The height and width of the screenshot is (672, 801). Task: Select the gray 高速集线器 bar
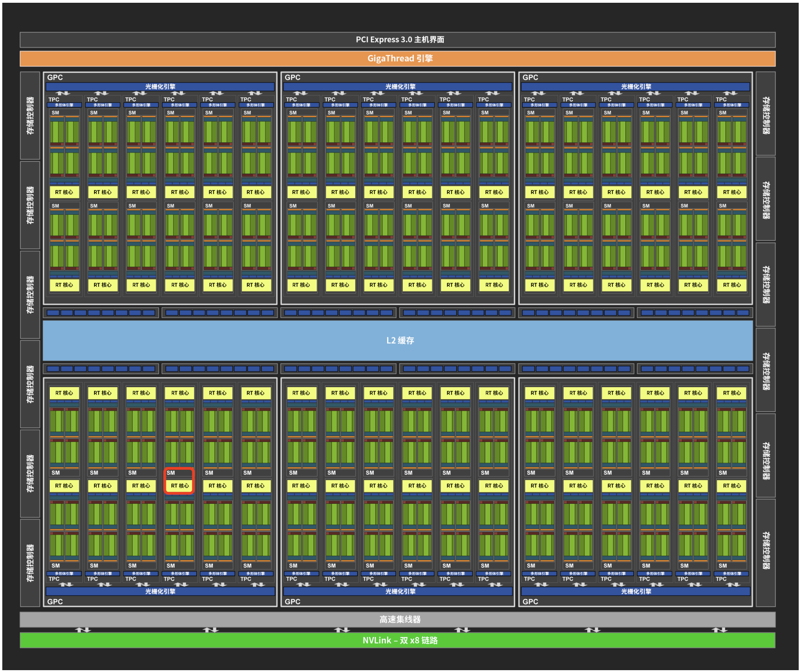tap(397, 619)
